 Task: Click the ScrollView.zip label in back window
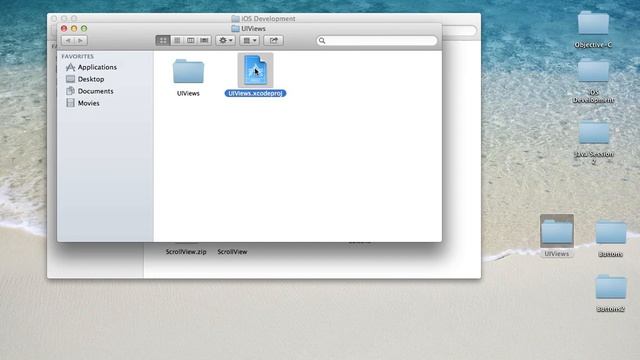pyautogui.click(x=186, y=252)
